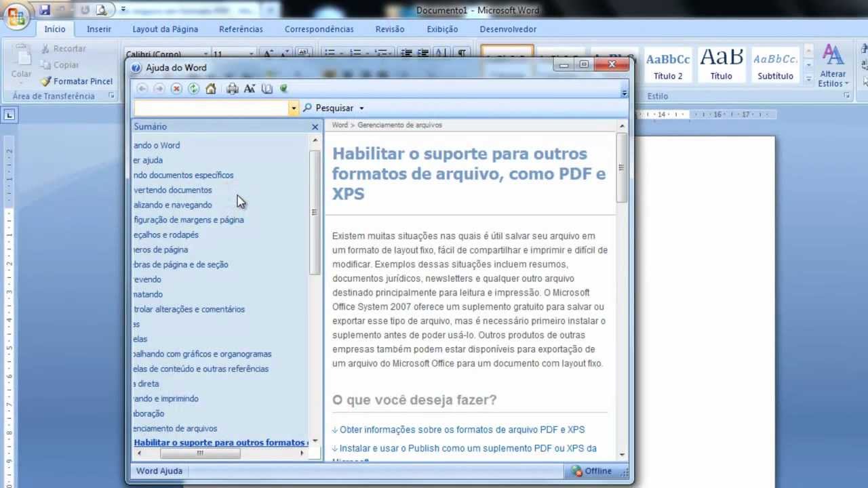The width and height of the screenshot is (868, 488).
Task: Open Área de Transferência dialog launcher
Action: [x=111, y=96]
